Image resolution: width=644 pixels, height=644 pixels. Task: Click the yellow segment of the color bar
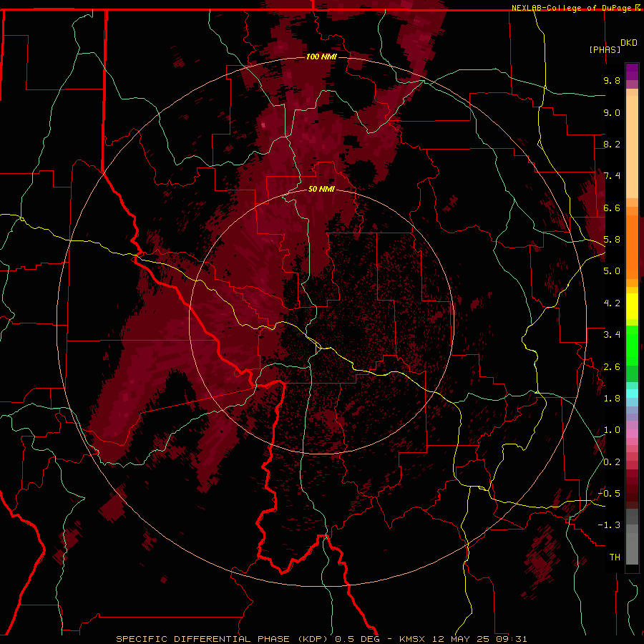(x=632, y=306)
